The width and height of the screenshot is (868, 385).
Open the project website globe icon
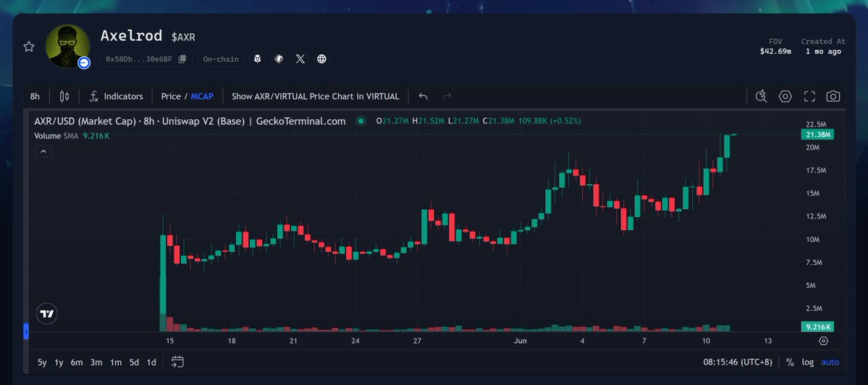click(321, 59)
